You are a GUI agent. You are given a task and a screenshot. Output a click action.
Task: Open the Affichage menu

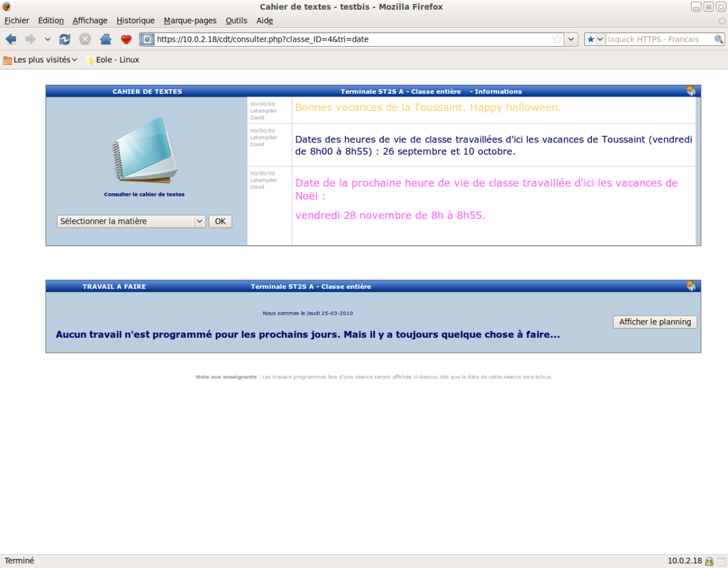click(90, 21)
